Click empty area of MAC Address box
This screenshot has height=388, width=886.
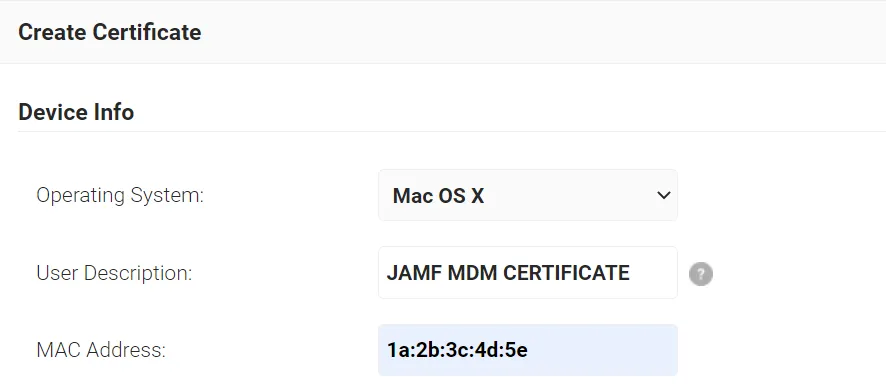click(x=602, y=350)
